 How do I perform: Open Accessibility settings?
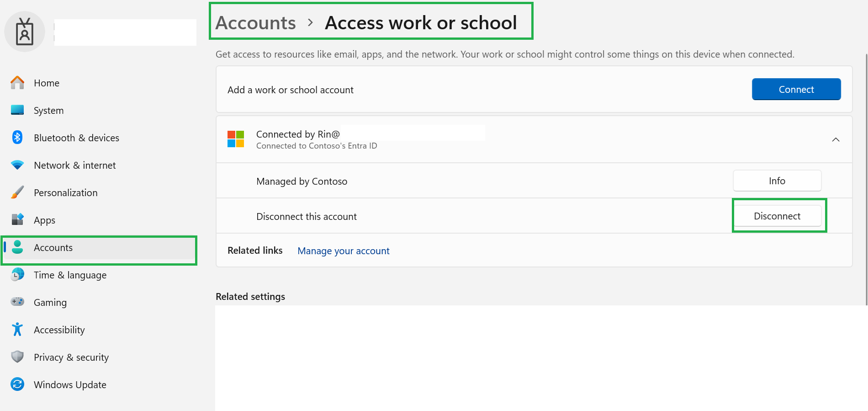pos(100,330)
